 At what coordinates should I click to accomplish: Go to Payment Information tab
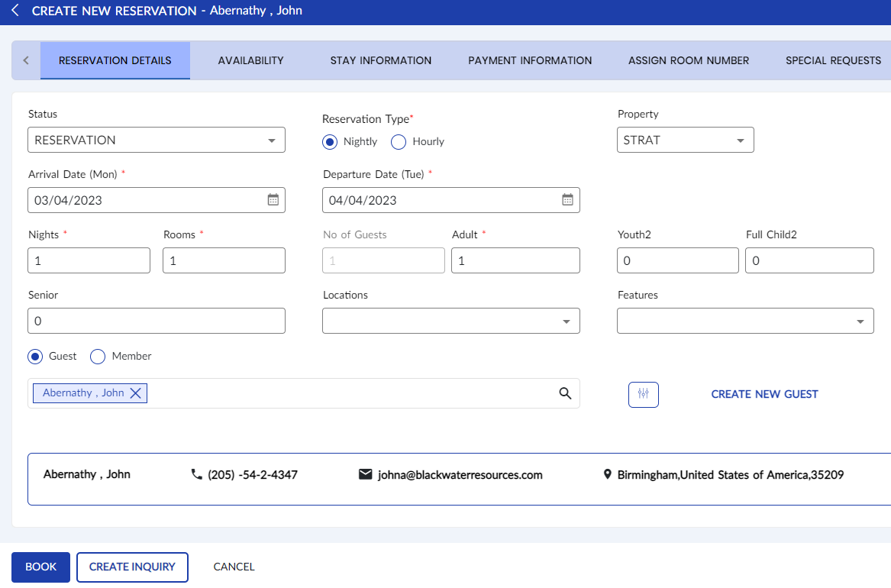[530, 61]
